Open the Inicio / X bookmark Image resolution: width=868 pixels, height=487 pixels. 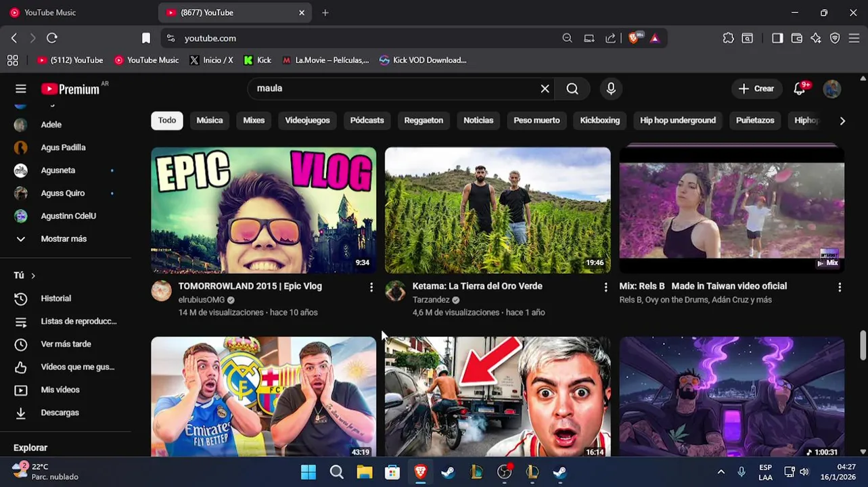tap(211, 60)
